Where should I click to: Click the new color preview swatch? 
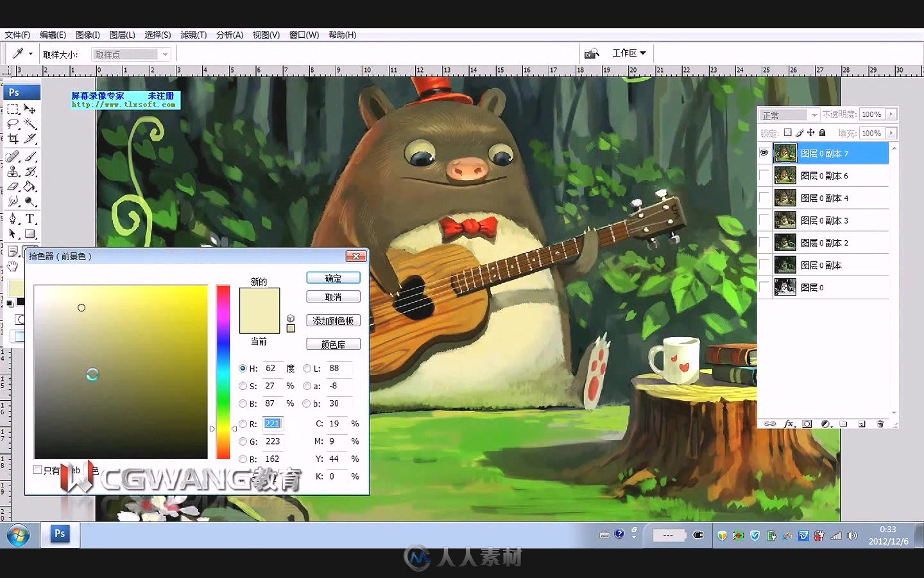pyautogui.click(x=259, y=299)
